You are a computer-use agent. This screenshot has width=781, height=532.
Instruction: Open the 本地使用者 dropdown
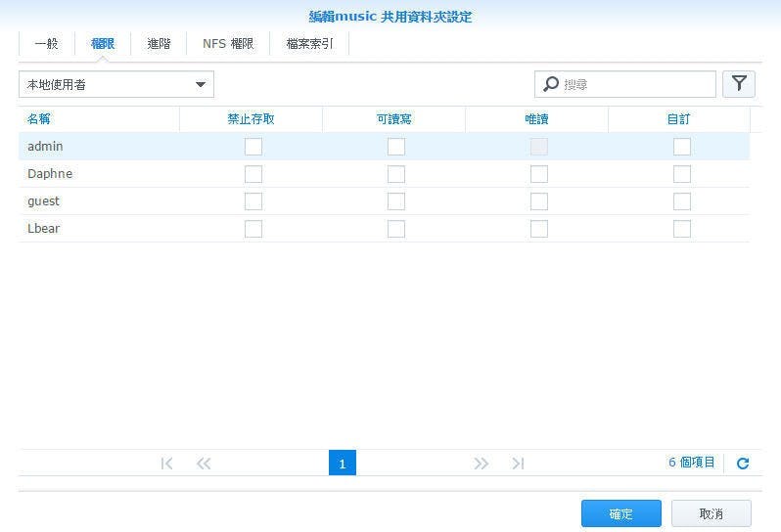pos(116,85)
